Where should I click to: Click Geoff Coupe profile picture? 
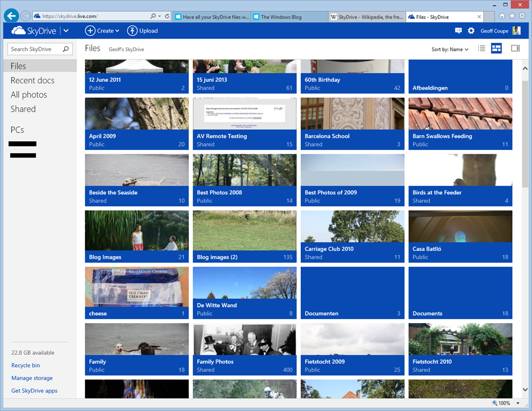click(x=516, y=31)
